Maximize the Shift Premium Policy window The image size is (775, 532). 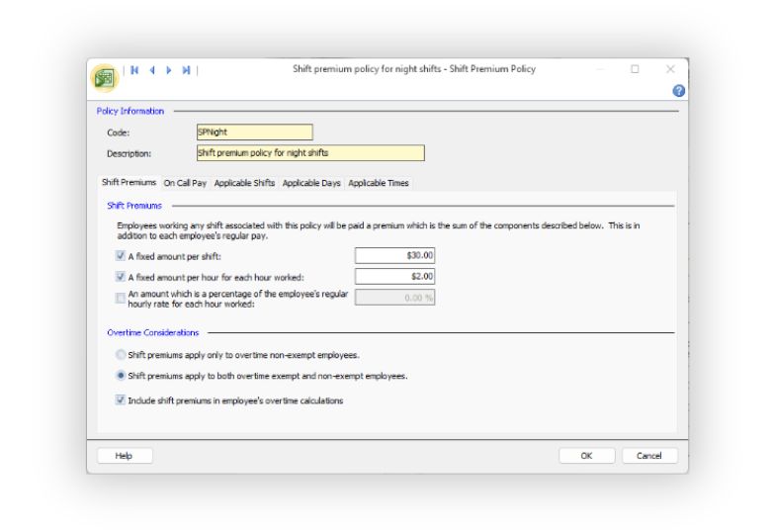(x=635, y=69)
